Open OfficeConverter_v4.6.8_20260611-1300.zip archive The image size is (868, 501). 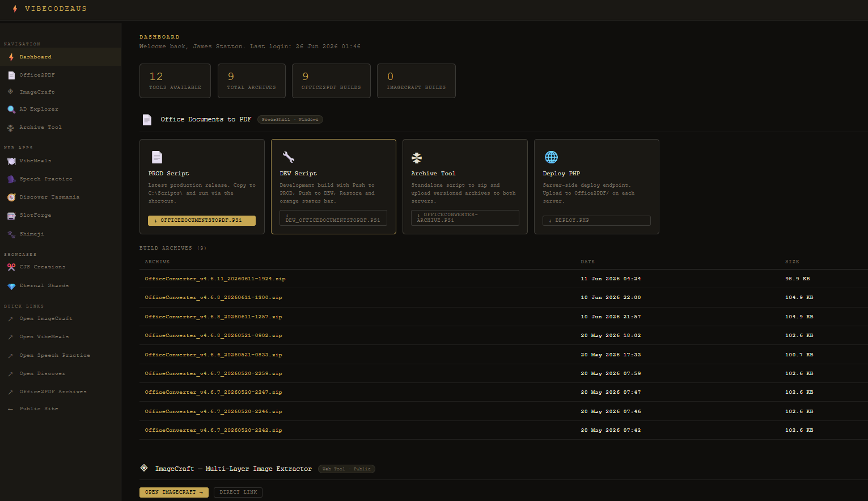tap(213, 298)
